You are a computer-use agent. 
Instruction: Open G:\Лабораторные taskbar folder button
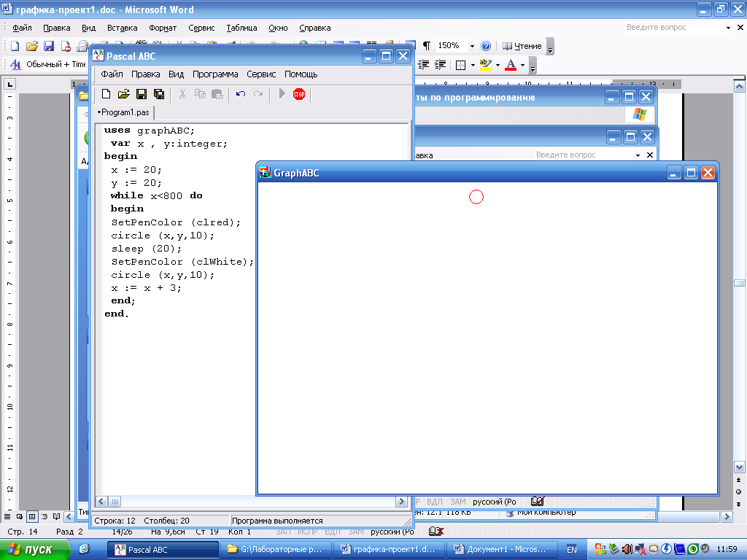click(x=276, y=550)
